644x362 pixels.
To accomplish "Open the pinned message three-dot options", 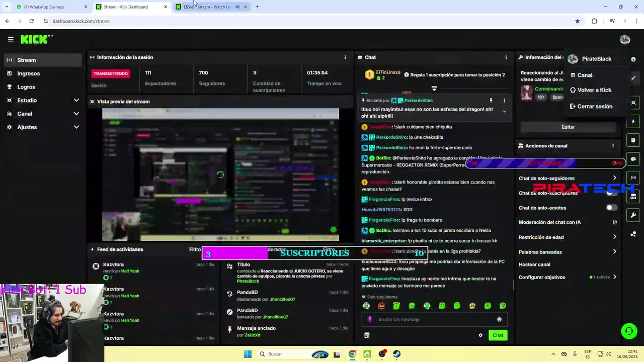I will pos(504,101).
